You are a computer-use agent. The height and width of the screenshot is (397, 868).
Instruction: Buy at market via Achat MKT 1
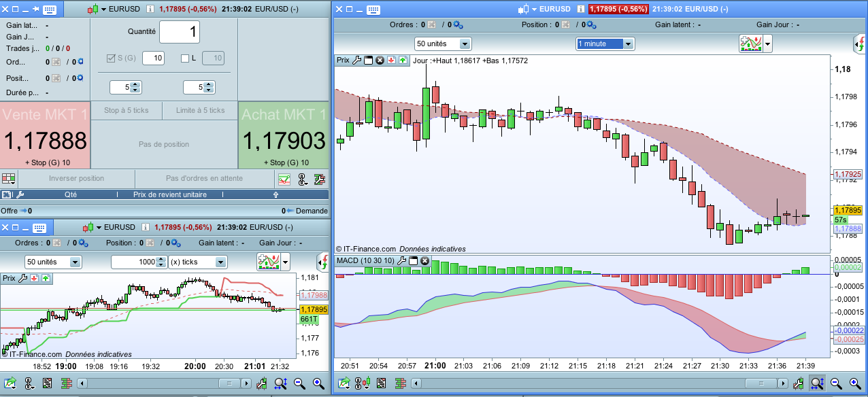[284, 135]
